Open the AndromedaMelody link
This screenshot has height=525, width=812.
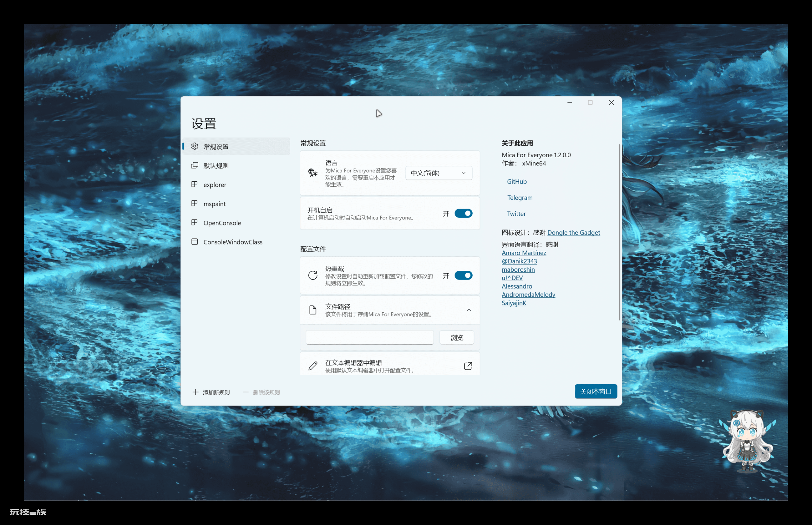tap(528, 295)
